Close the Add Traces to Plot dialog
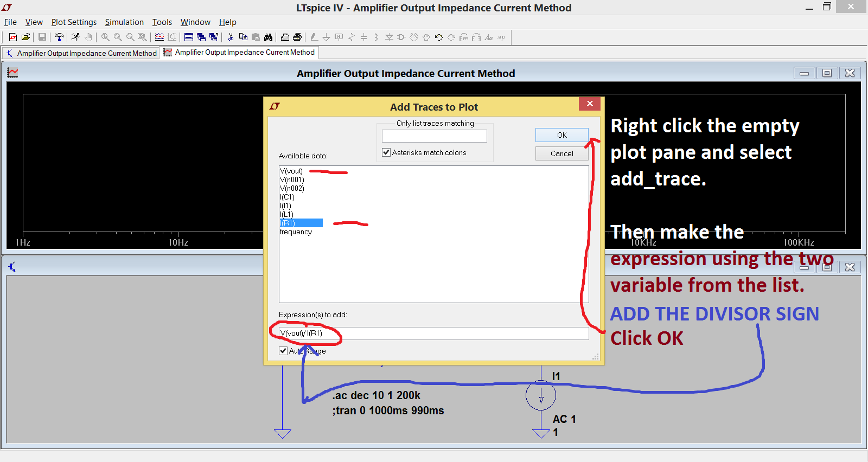The height and width of the screenshot is (462, 868). tap(590, 104)
